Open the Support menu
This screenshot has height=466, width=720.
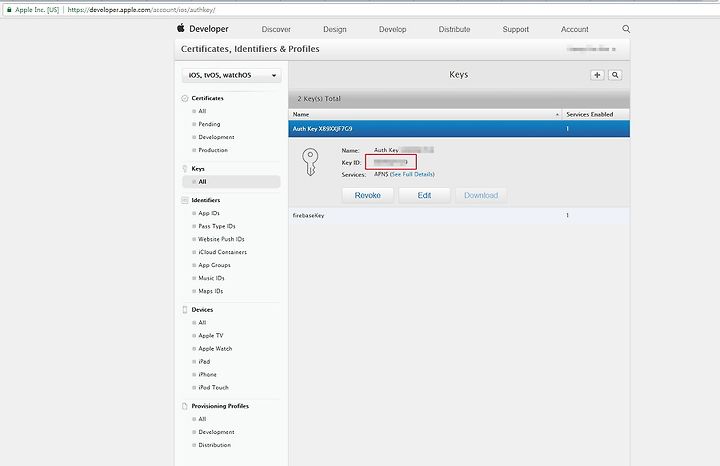pos(516,29)
